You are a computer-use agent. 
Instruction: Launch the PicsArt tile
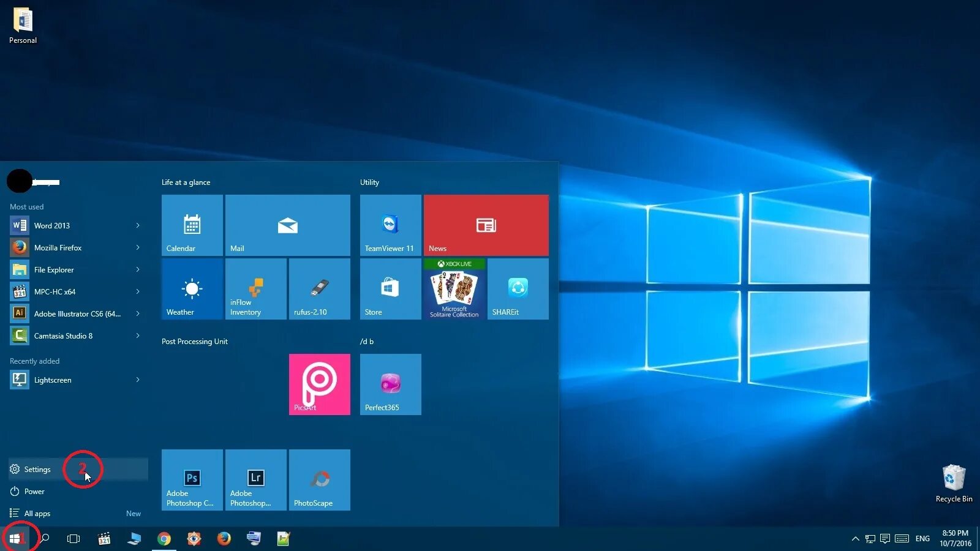[320, 384]
